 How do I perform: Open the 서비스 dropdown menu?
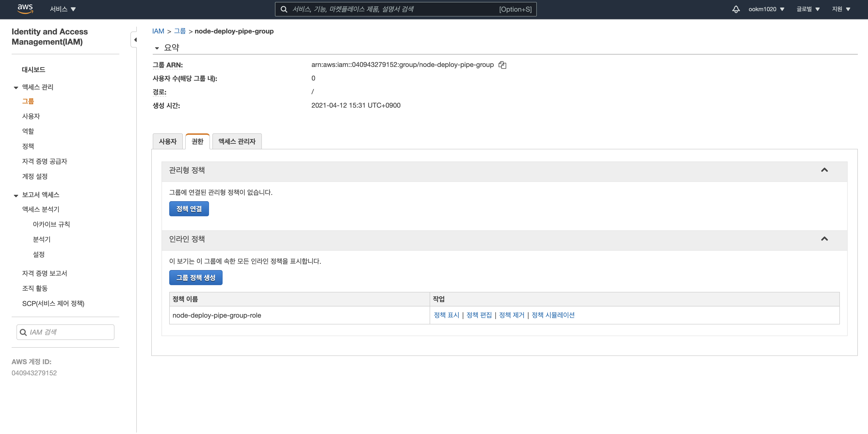click(x=63, y=9)
